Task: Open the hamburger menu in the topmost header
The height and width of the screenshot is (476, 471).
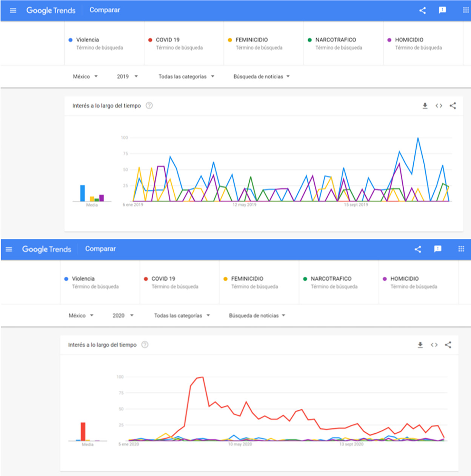Action: click(x=13, y=10)
